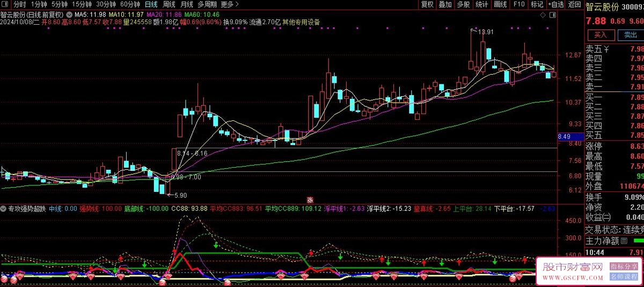644x287 pixels.
Task: Click the red 买入 buy button
Action: click(601, 35)
